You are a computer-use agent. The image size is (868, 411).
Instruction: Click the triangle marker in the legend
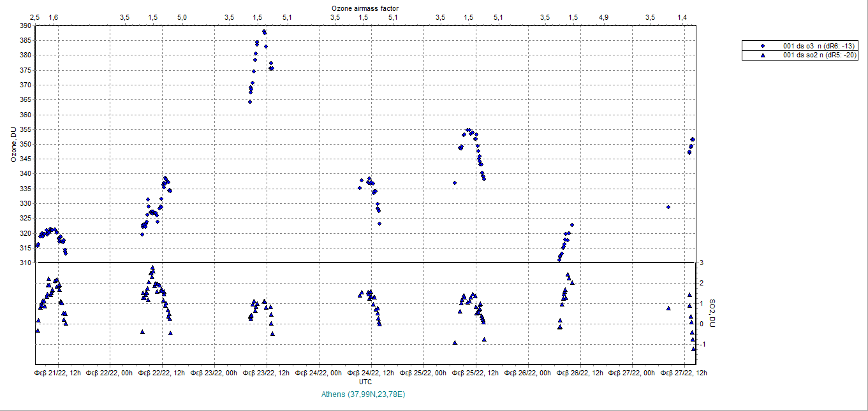coord(762,55)
